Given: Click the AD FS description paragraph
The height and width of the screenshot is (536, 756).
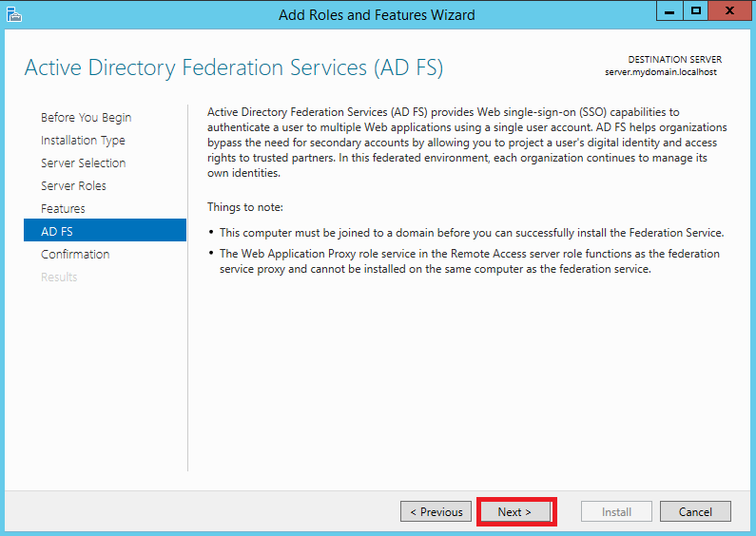Looking at the screenshot, I should coord(467,143).
